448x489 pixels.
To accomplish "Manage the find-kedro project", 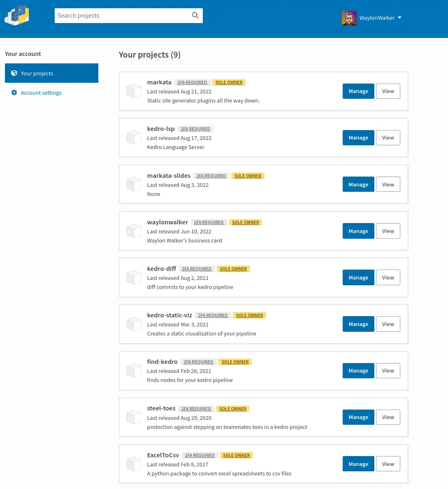I will click(358, 371).
